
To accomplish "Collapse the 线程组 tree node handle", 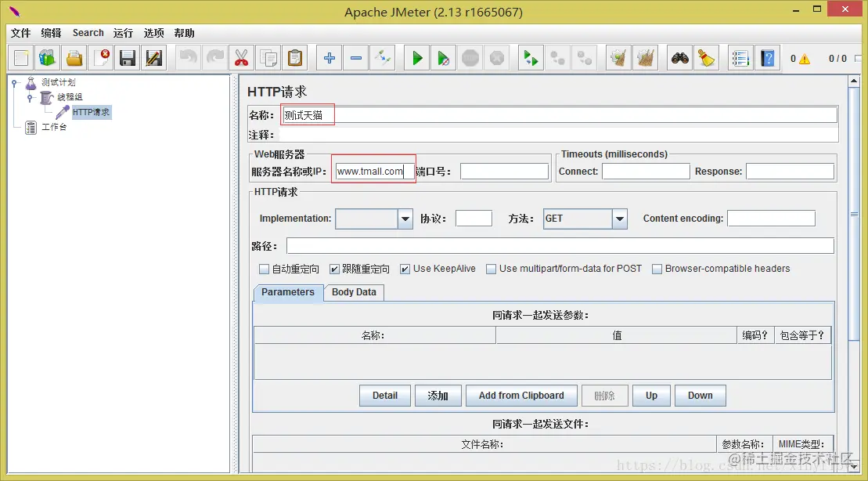I will [30, 98].
